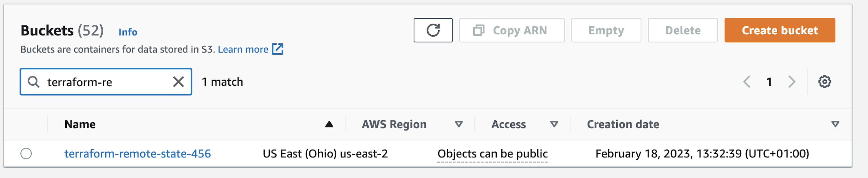Click the refresh buckets icon button

(433, 30)
